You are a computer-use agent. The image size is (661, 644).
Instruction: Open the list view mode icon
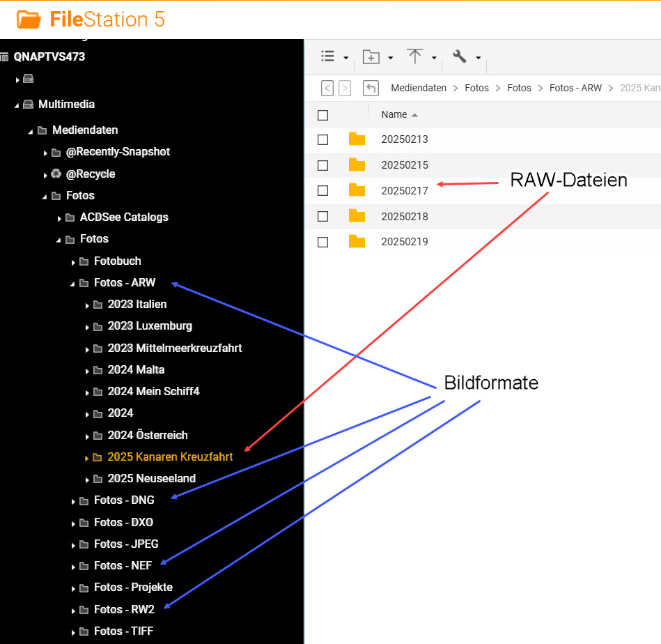click(x=328, y=57)
